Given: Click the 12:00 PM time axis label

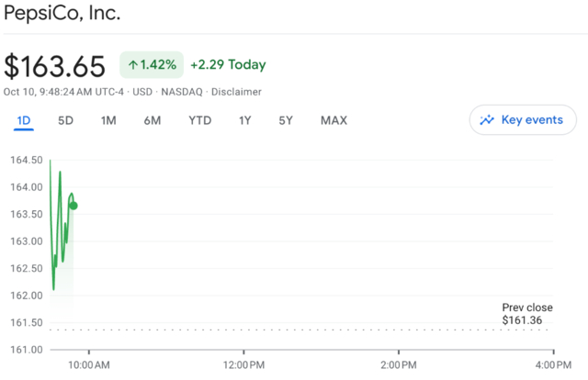Looking at the screenshot, I should click(x=243, y=365).
